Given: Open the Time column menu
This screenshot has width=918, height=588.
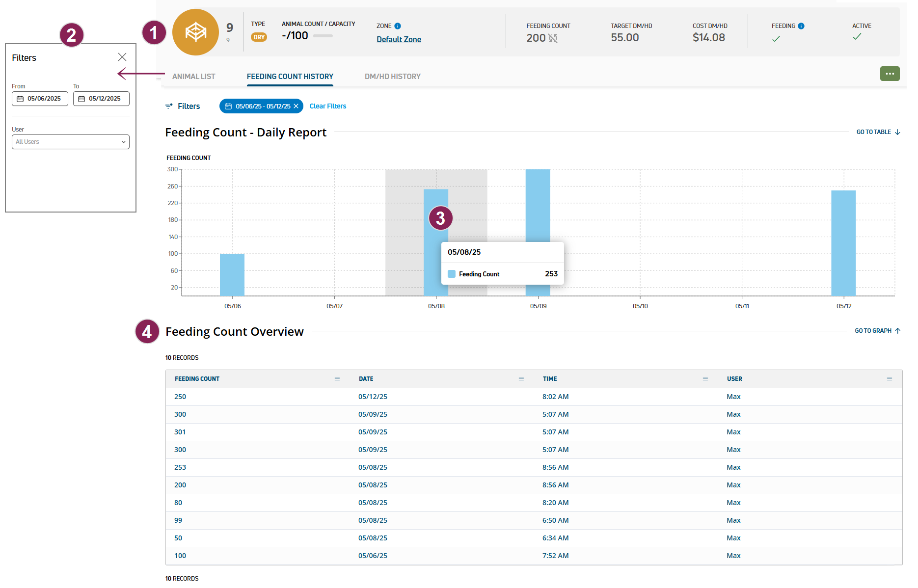Looking at the screenshot, I should click(x=705, y=379).
